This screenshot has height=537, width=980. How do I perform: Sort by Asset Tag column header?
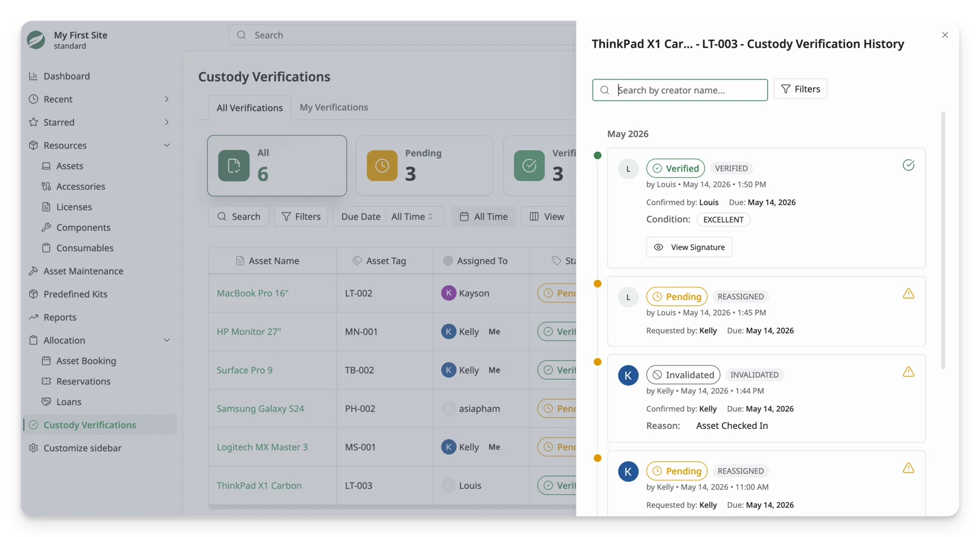coord(385,261)
